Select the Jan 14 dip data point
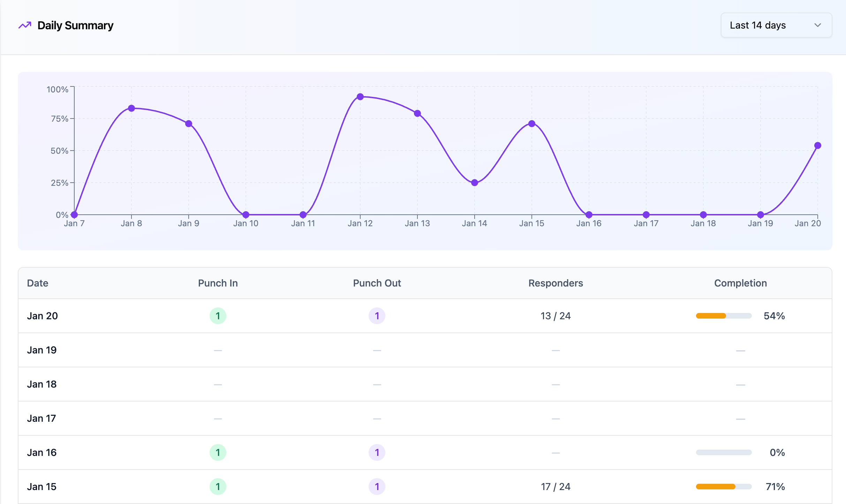The height and width of the screenshot is (504, 846). [475, 183]
